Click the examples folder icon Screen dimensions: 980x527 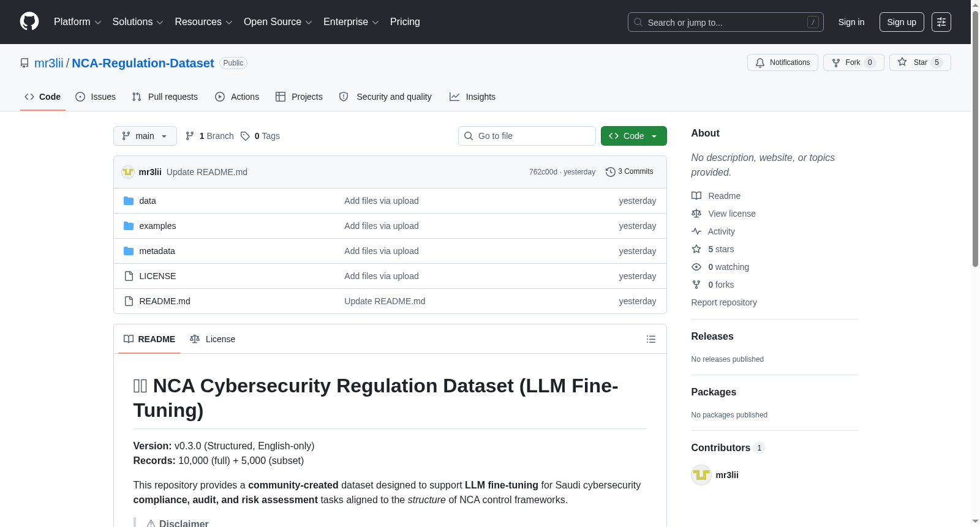[x=129, y=226]
